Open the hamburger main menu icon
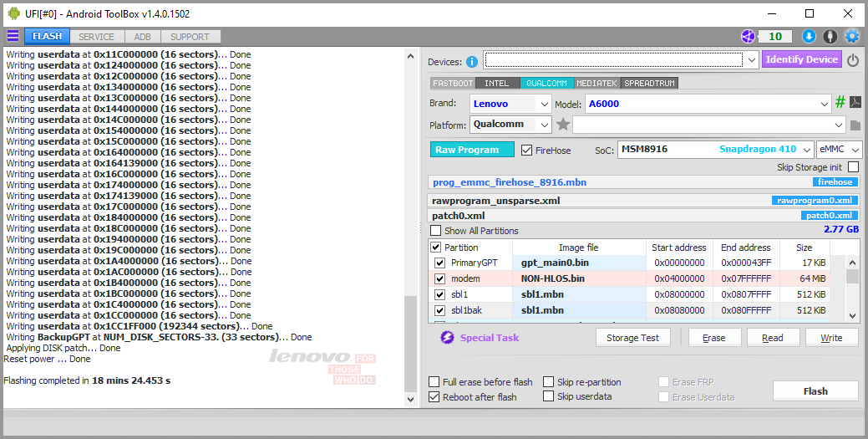868x439 pixels. pyautogui.click(x=13, y=37)
